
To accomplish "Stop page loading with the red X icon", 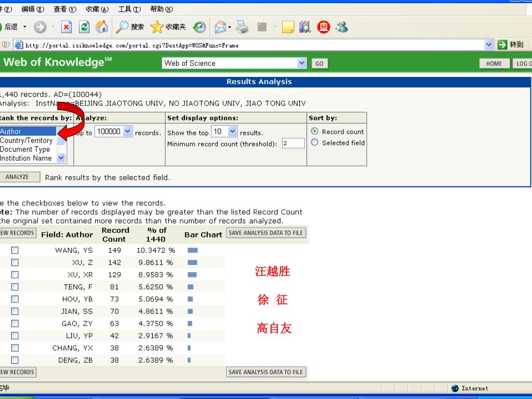I will (x=66, y=27).
